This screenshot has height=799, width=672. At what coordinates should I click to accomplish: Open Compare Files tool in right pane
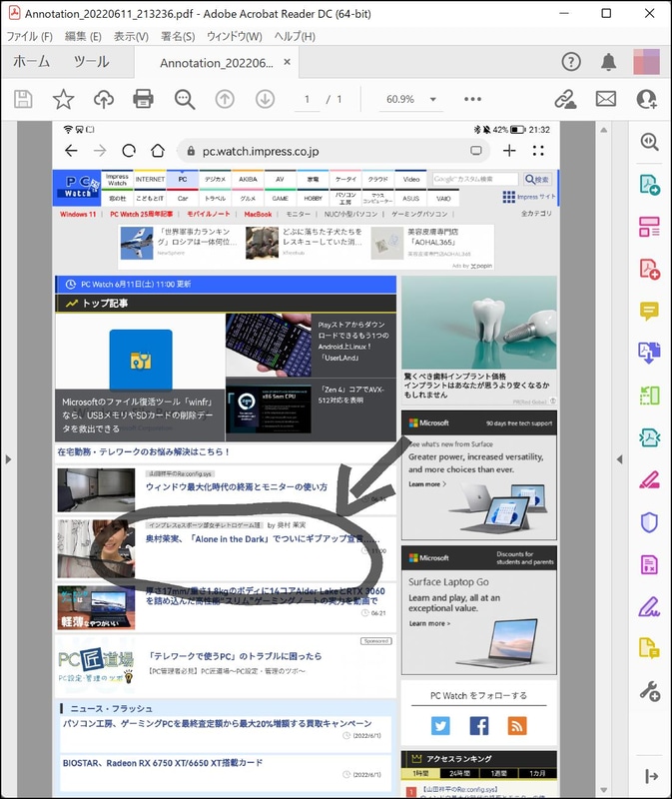649,396
